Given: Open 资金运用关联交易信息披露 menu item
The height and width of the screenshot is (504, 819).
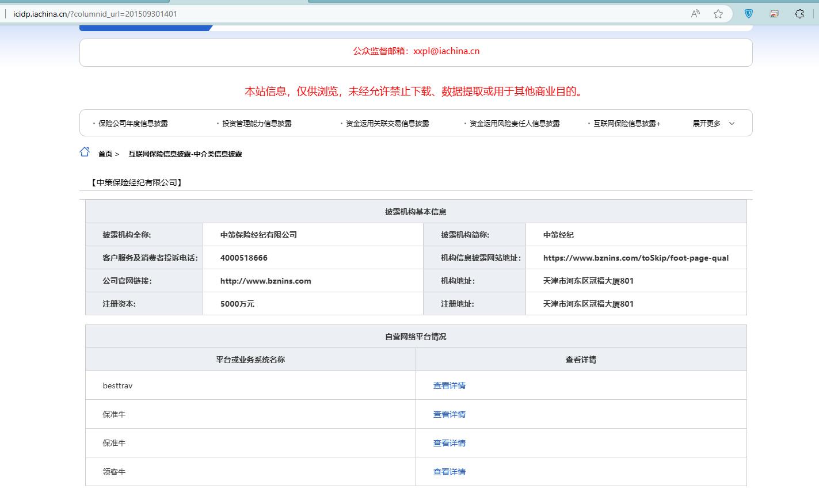Looking at the screenshot, I should click(387, 123).
